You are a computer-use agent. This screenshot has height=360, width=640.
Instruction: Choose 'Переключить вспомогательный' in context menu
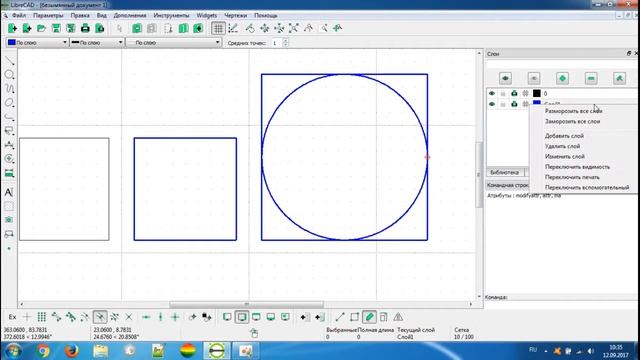587,187
